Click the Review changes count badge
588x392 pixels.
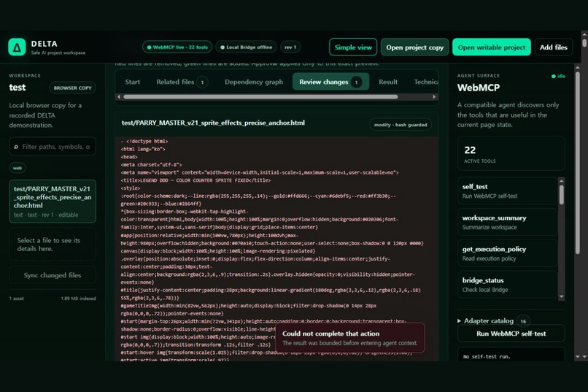pyautogui.click(x=356, y=82)
